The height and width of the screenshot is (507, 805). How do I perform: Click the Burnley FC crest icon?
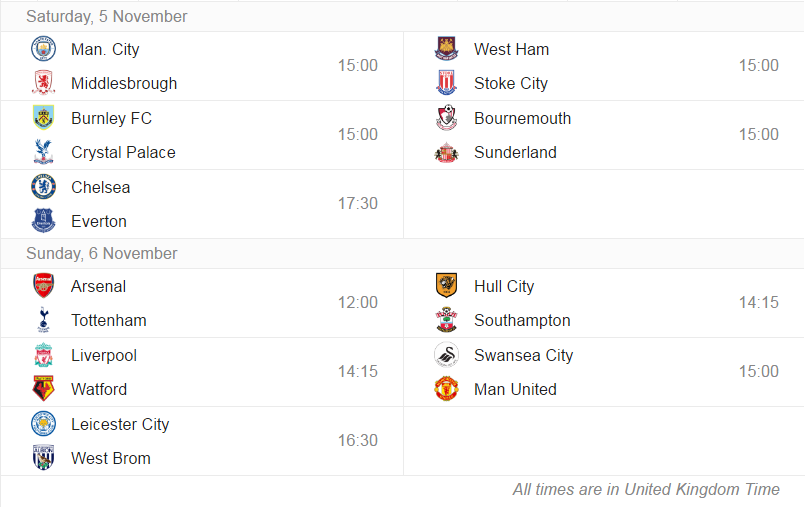[44, 118]
